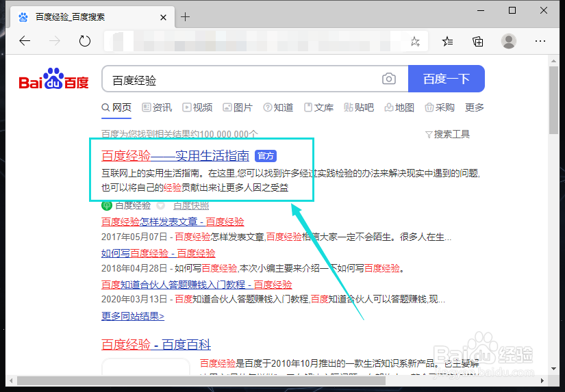Click the 2017年05月07日 result snippet text
This screenshot has width=565, height=392.
[276, 237]
